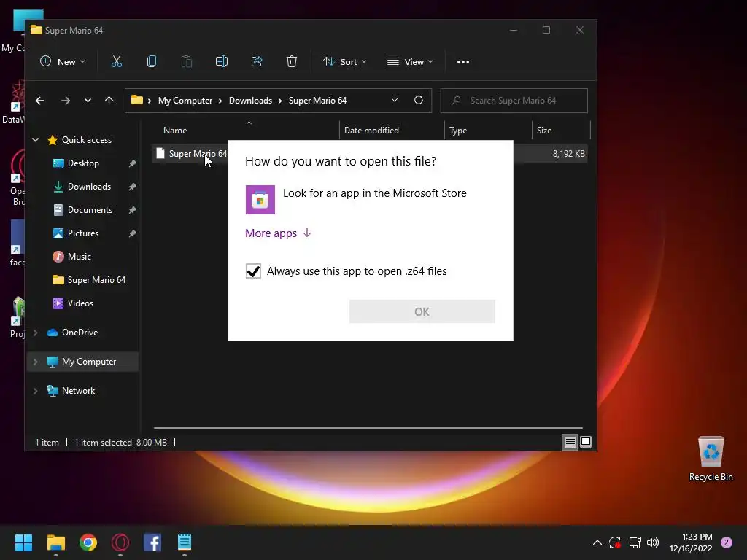Launch Google Chrome from taskbar
Viewport: 747px width, 560px height.
(x=88, y=542)
